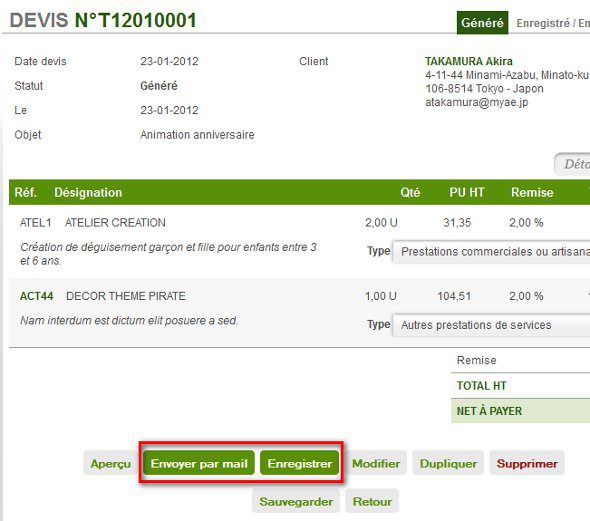Select the Généré status tab

(482, 23)
